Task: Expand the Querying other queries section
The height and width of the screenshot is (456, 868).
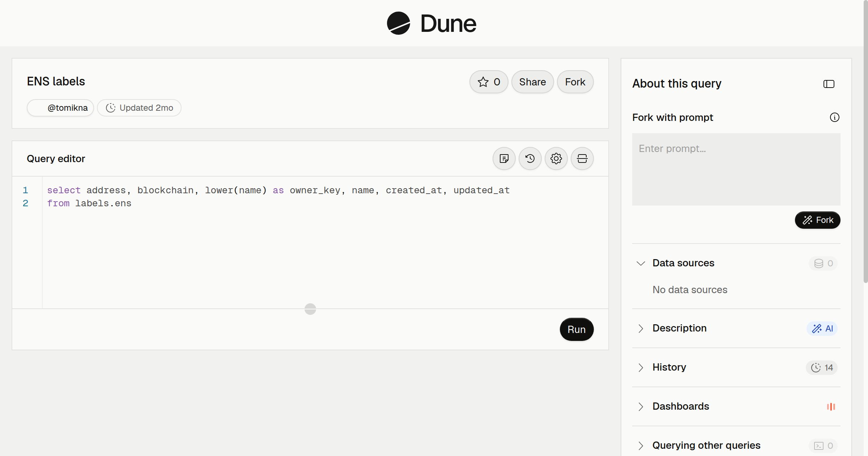Action: [641, 446]
